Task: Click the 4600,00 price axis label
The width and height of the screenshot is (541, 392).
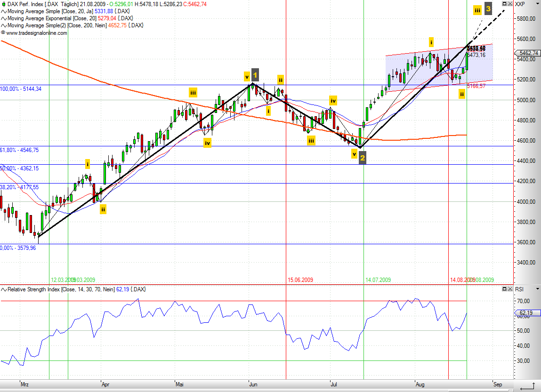Action: [x=526, y=141]
